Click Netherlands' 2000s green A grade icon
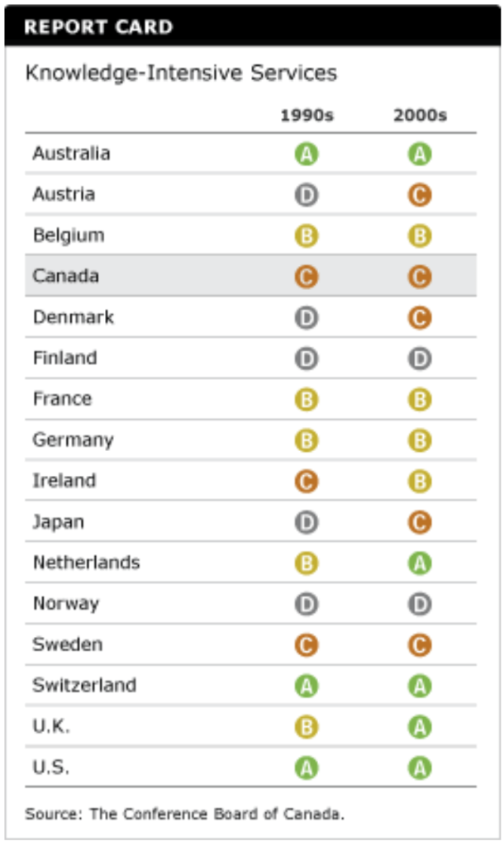504x846 pixels. click(x=420, y=563)
